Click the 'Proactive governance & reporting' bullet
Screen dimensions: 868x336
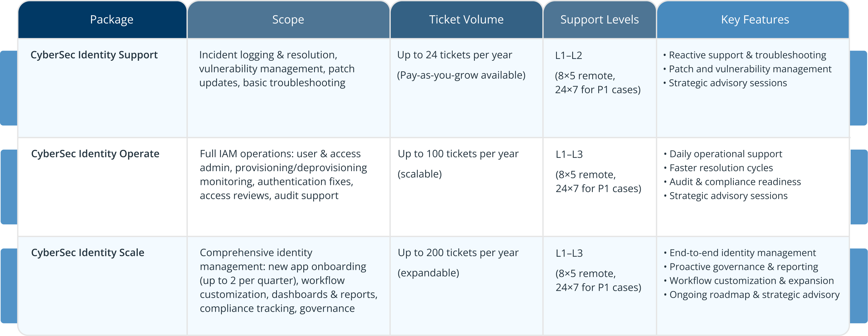743,267
